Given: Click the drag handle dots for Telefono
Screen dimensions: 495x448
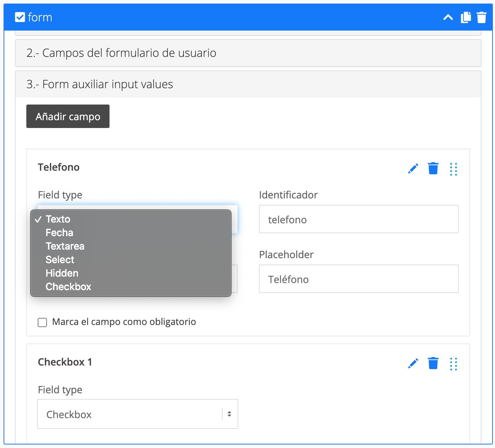Looking at the screenshot, I should [453, 169].
